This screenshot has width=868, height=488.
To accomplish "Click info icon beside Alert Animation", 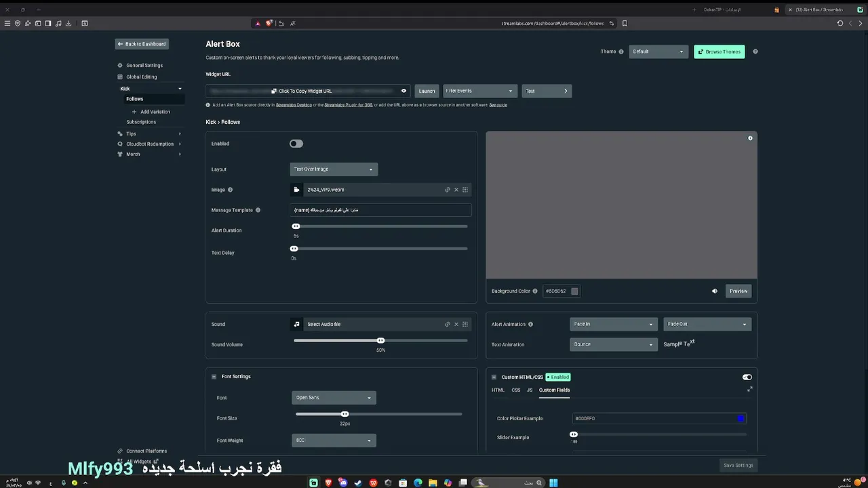I will click(x=530, y=325).
